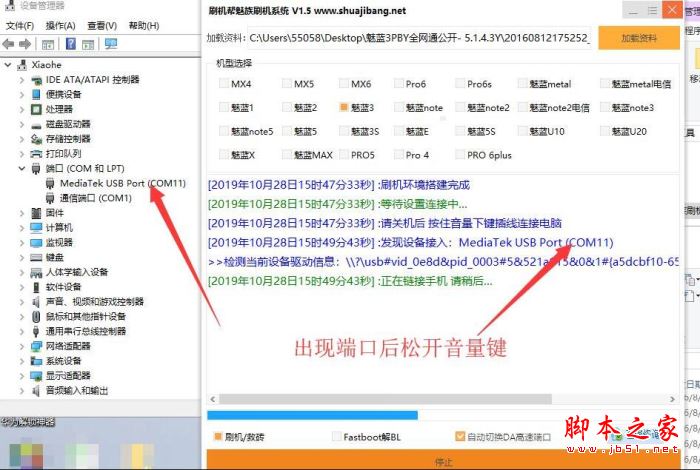
Task: Expand the IDE ATA/ATAPI 控制器 node
Action: [x=21, y=80]
